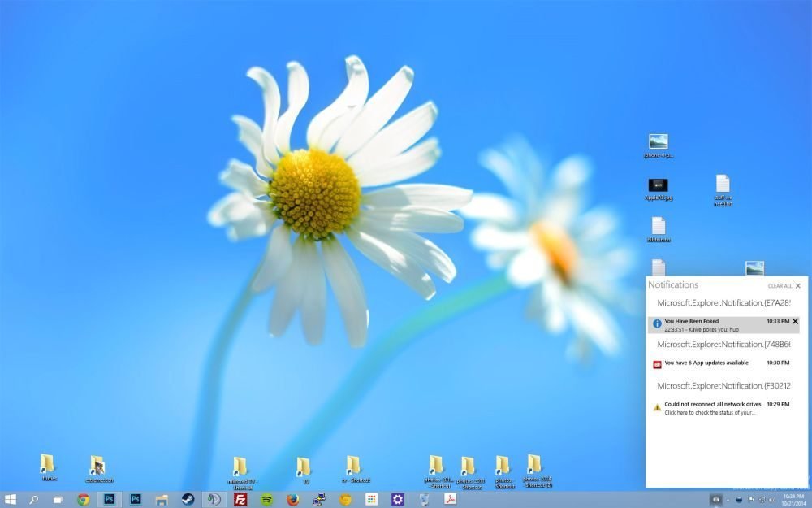812x508 pixels.
Task: Open Task View on the taskbar
Action: (58, 500)
